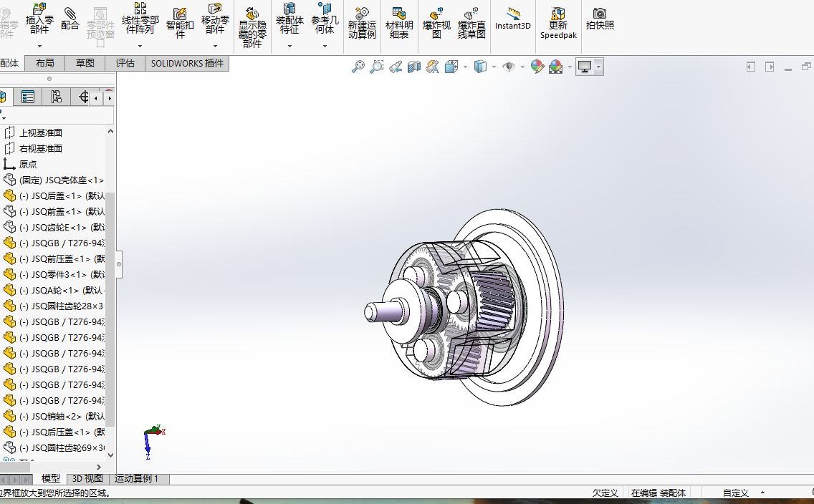Click Insert Components (插入零部件) tool
Image resolution: width=814 pixels, height=504 pixels.
tap(39, 18)
